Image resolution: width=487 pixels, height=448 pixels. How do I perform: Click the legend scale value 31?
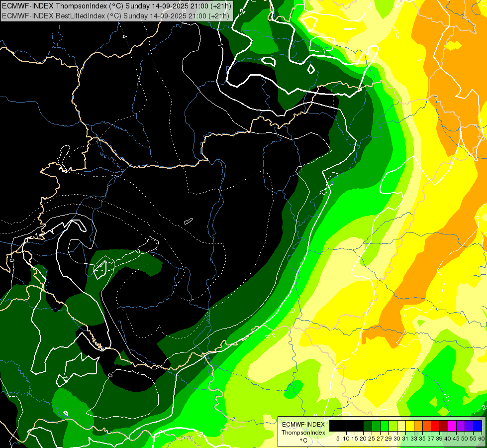click(x=405, y=439)
